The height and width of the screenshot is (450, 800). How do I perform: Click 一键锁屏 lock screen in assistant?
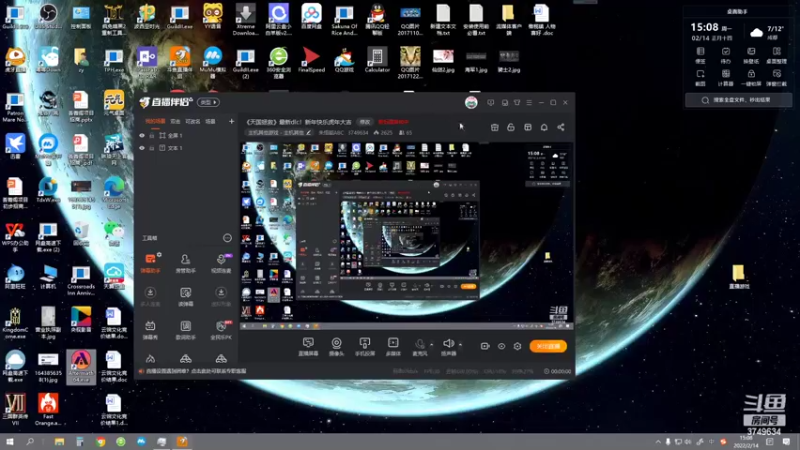point(751,78)
